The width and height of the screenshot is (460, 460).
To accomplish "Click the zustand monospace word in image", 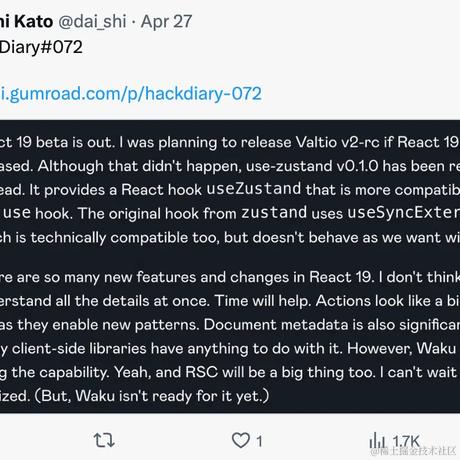I will click(274, 212).
